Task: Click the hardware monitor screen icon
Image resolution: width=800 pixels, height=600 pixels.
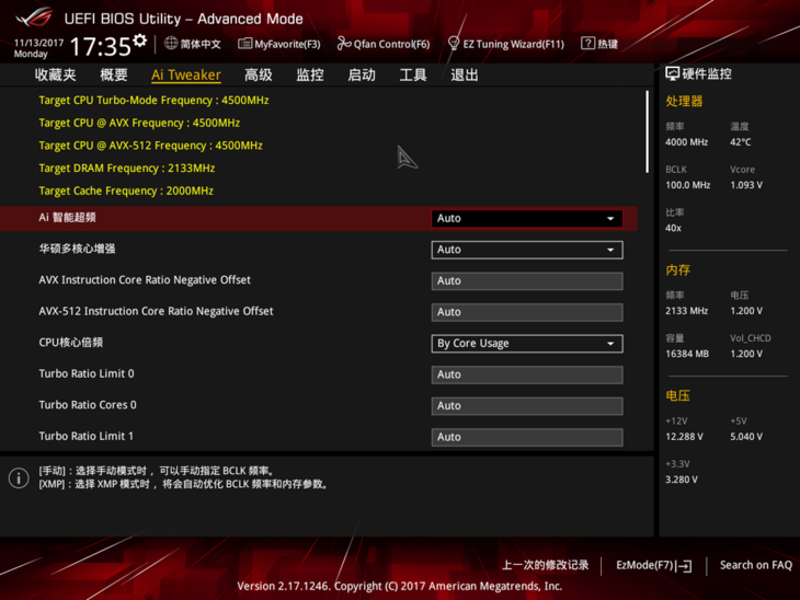Action: pyautogui.click(x=672, y=74)
